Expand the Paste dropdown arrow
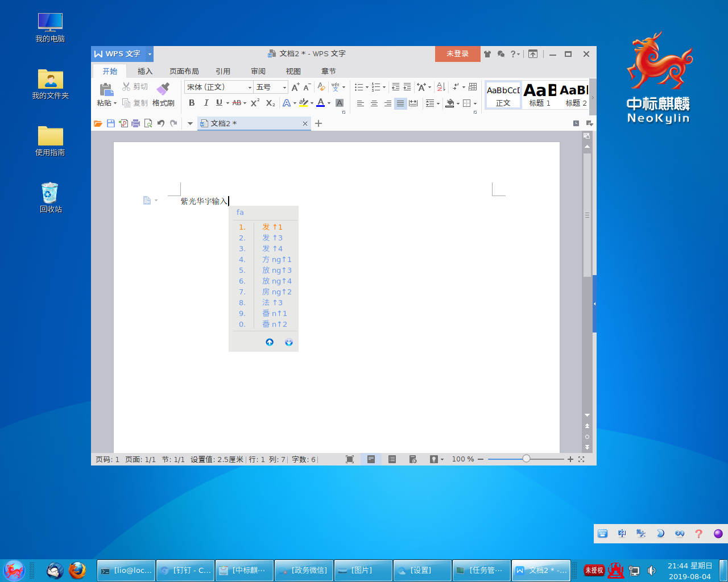This screenshot has height=582, width=728. click(x=115, y=103)
